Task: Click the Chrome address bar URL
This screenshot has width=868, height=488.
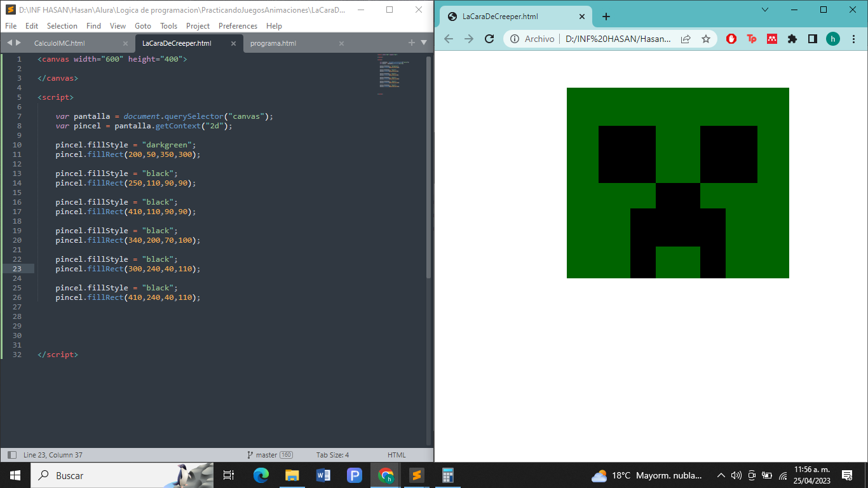Action: 618,39
